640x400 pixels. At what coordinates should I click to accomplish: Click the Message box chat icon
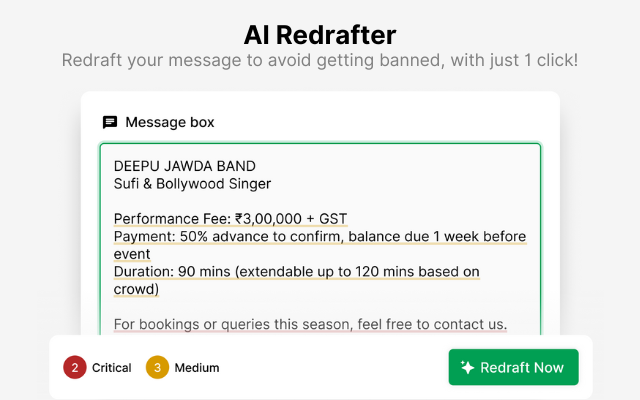pyautogui.click(x=110, y=122)
